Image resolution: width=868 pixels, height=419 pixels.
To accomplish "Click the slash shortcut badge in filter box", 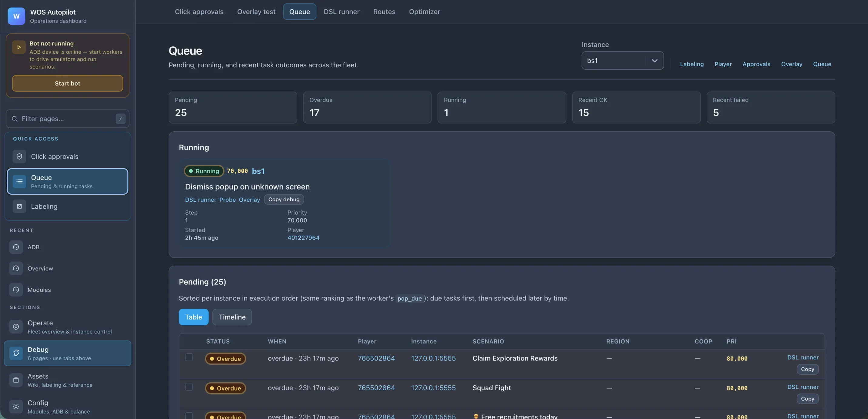I will pyautogui.click(x=120, y=119).
